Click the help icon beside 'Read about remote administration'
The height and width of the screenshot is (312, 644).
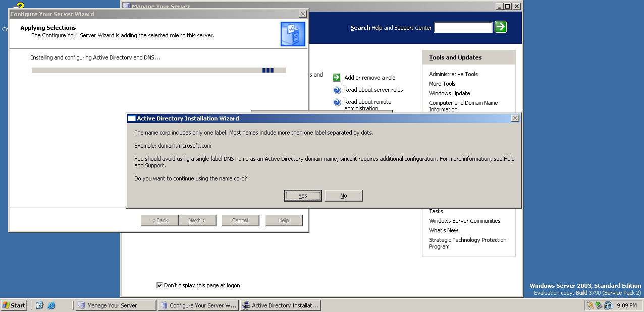pyautogui.click(x=337, y=103)
